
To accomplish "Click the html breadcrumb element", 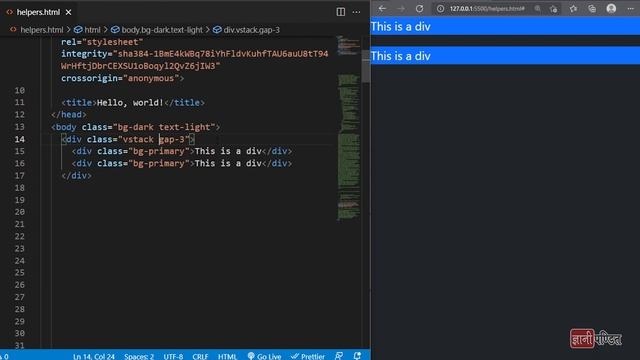I will click(x=92, y=30).
